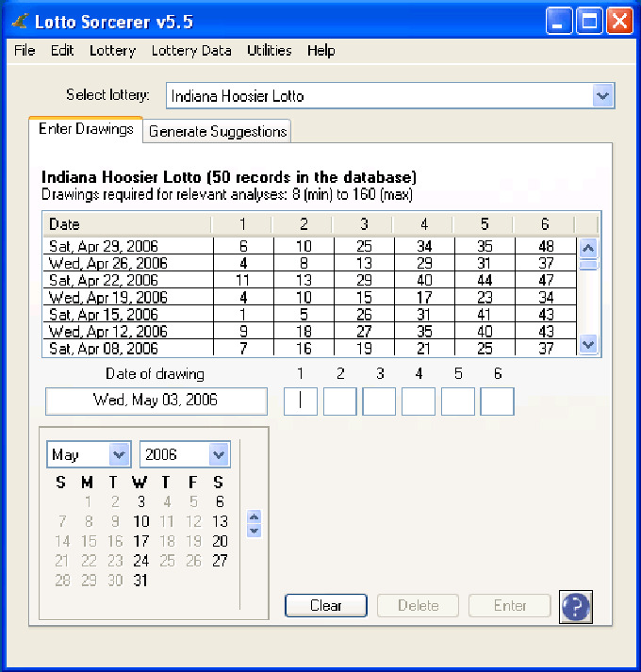Click column header 6 in drawings table
Screen dimensions: 641x672
point(544,224)
